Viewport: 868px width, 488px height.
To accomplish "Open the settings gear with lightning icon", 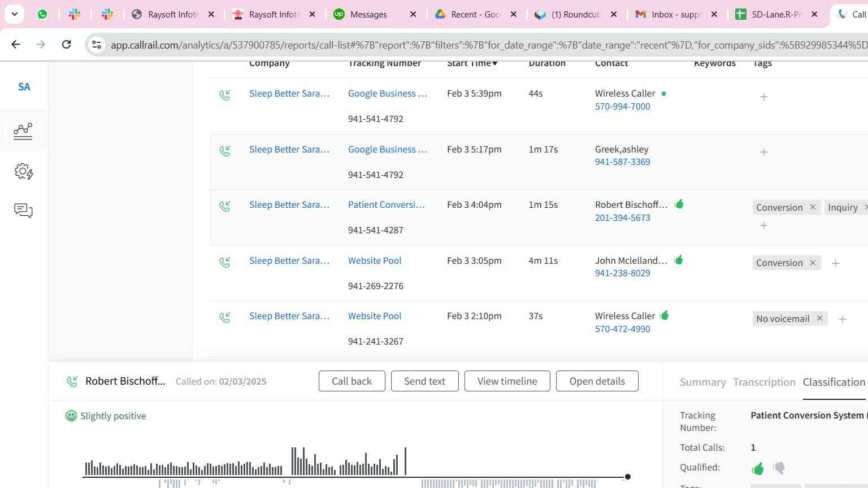I will (x=23, y=172).
